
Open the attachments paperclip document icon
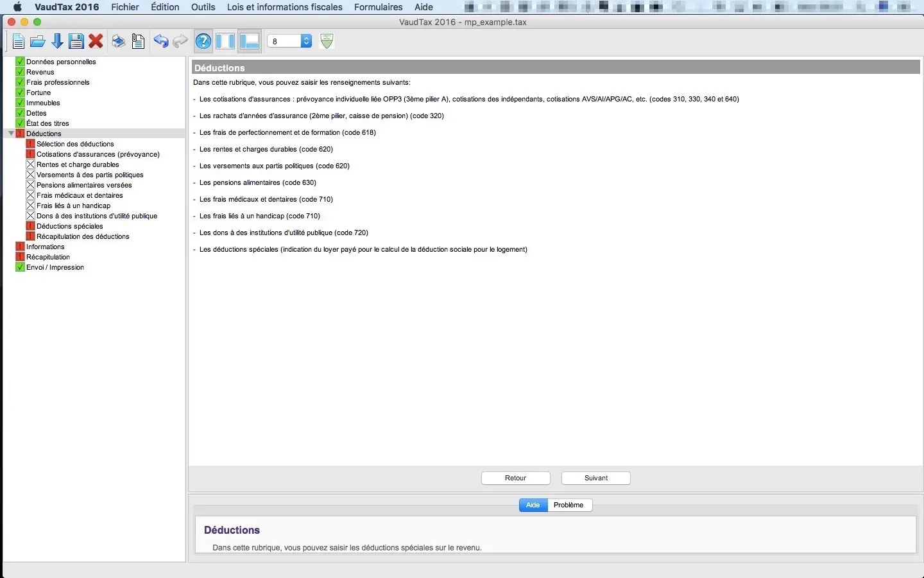tap(138, 42)
